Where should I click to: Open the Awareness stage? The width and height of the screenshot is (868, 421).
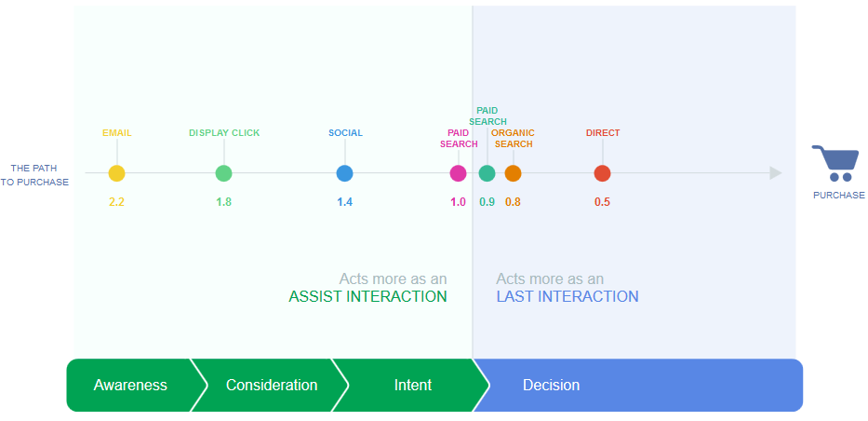(130, 385)
